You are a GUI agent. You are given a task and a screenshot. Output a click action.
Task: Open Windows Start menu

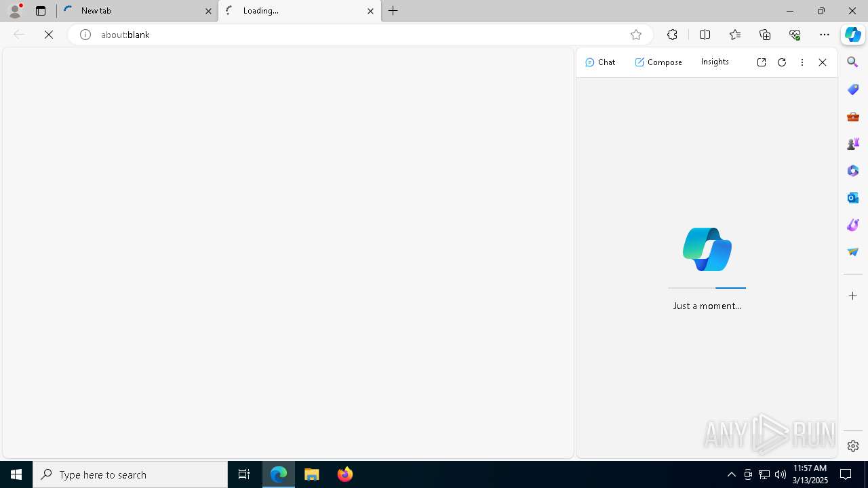tap(16, 474)
